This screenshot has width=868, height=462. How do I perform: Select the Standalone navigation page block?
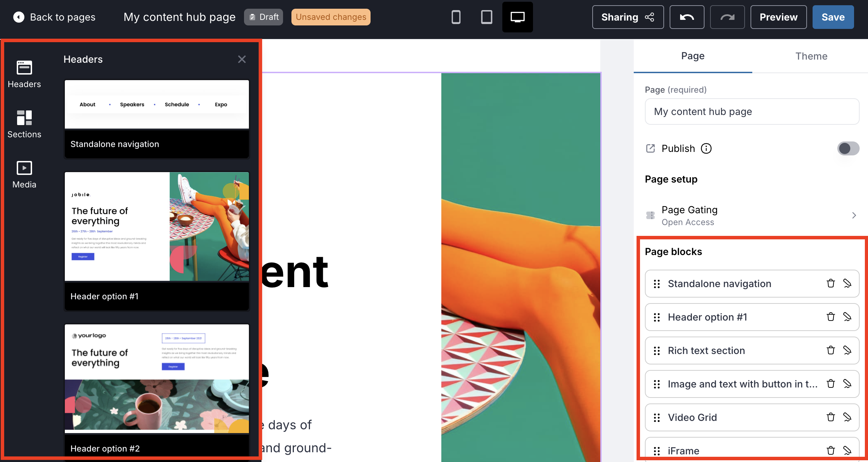tap(752, 284)
